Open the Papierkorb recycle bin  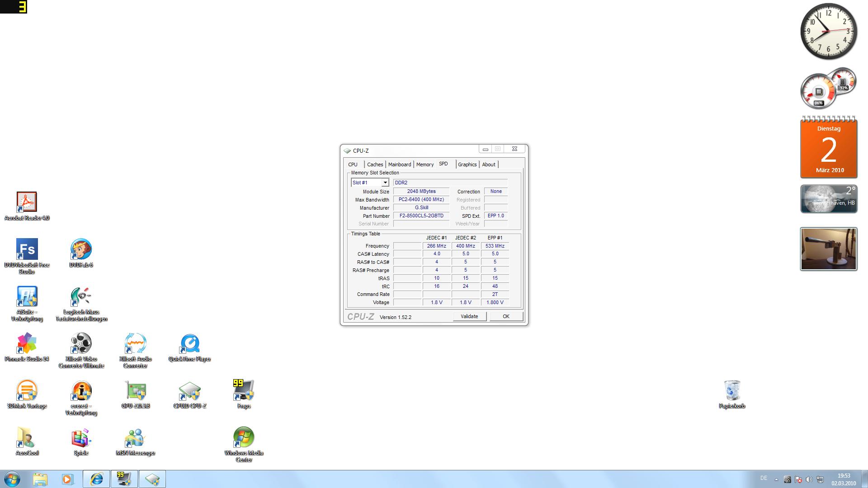(x=732, y=391)
